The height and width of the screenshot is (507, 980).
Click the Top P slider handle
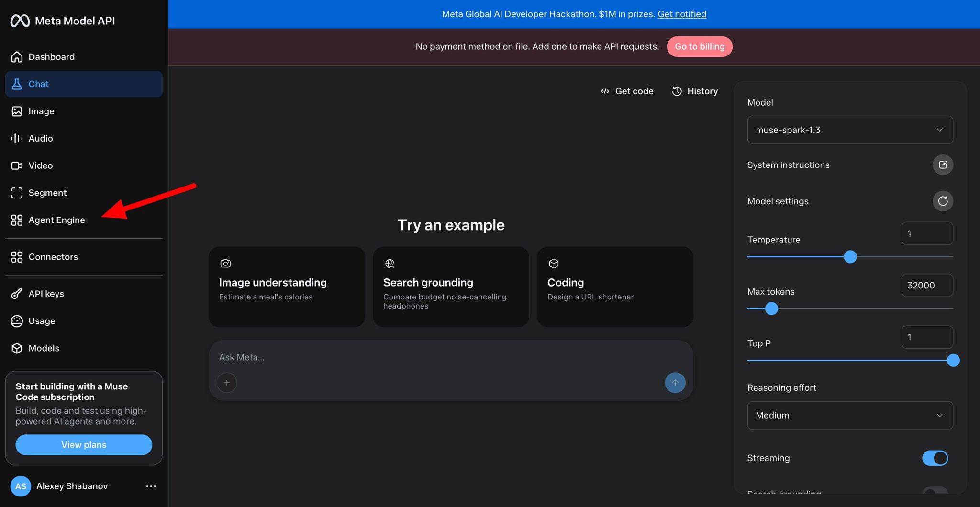[x=953, y=361]
